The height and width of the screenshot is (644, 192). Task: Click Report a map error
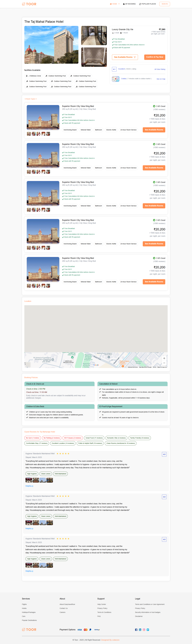162,367
